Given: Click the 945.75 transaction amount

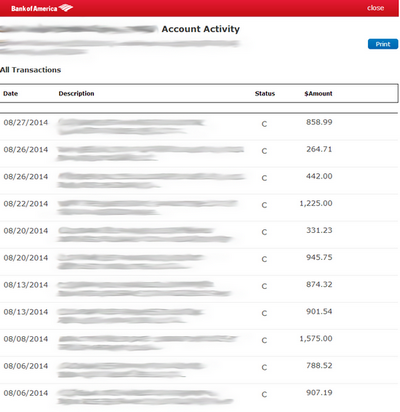Looking at the screenshot, I should tap(319, 257).
